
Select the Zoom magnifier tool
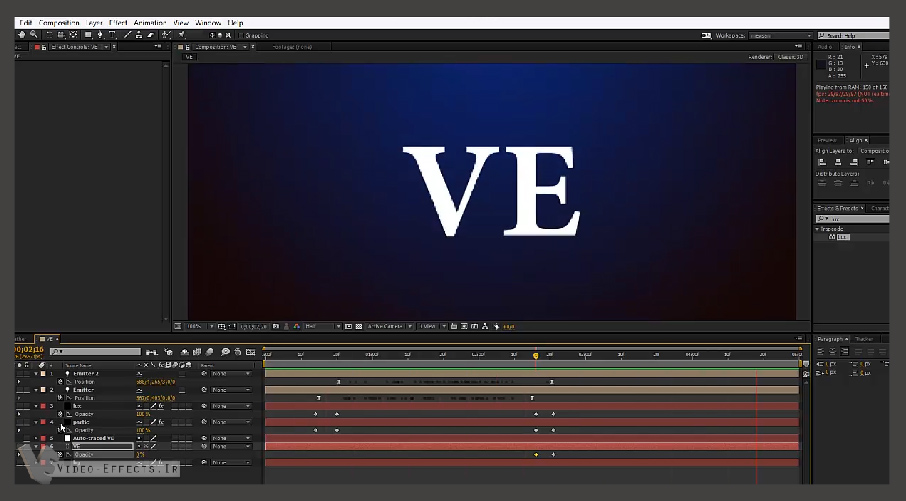click(34, 35)
